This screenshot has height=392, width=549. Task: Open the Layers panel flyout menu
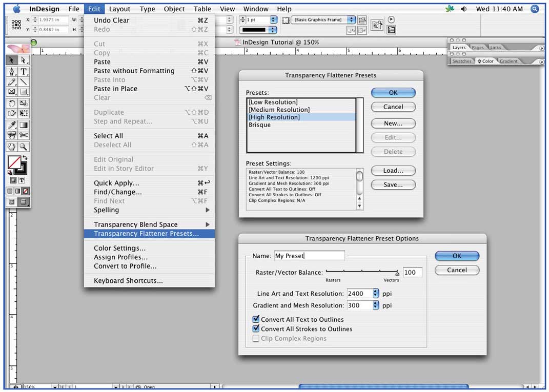(541, 47)
